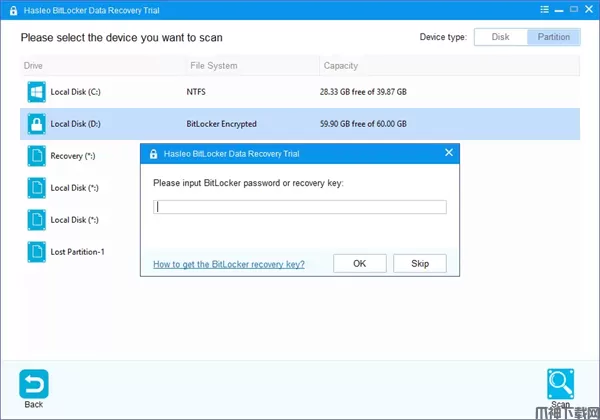Click the lock icon in main title bar
The width and height of the screenshot is (600, 420).
[x=13, y=10]
